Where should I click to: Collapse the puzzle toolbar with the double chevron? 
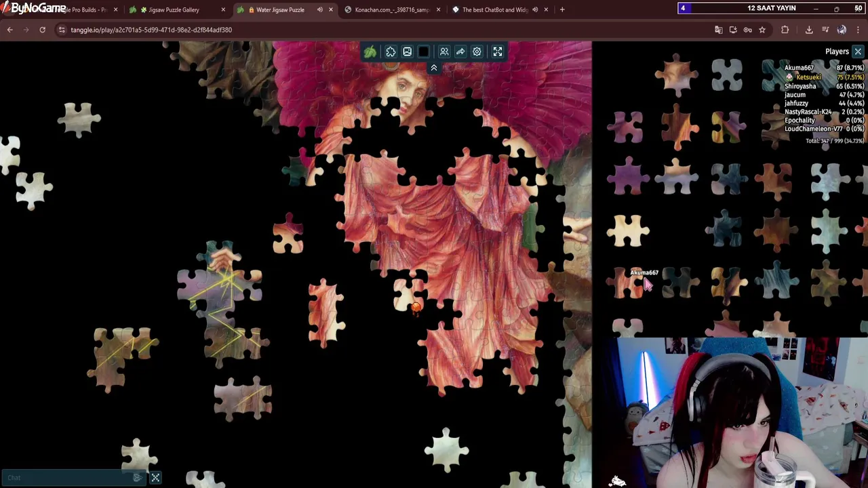point(434,68)
